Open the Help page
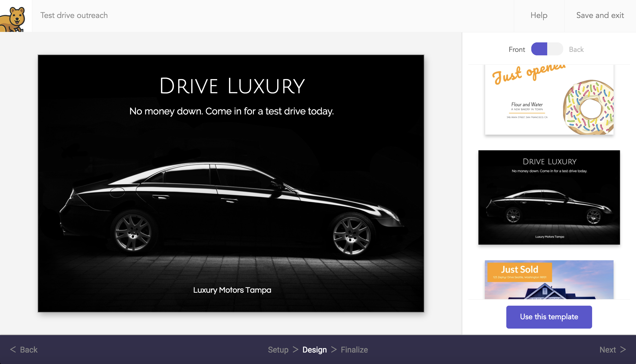This screenshot has height=364, width=636. pyautogui.click(x=539, y=15)
